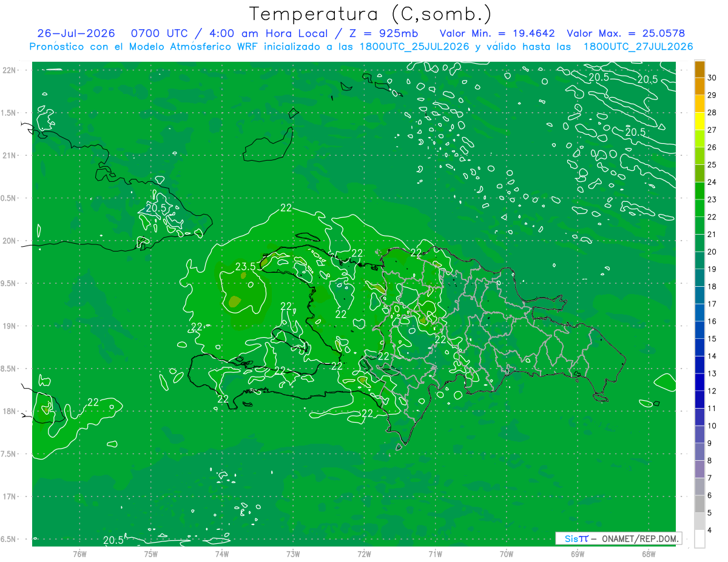This screenshot has height=562, width=728.
Task: Click 'Valor Max. = 25.0578' value
Action: 626,33
